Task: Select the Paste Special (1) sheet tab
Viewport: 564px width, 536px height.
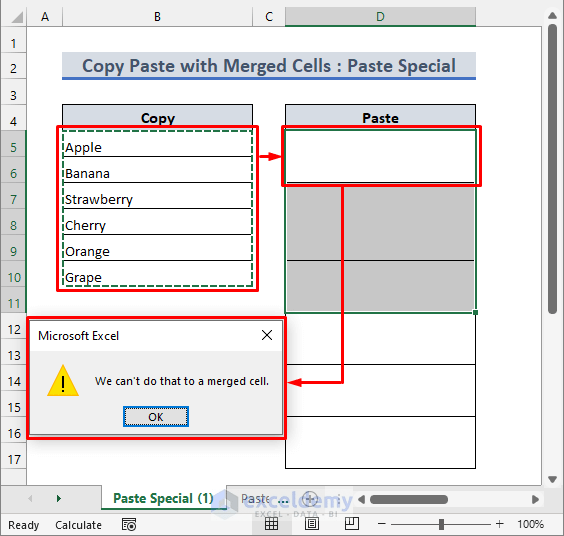Action: [x=163, y=498]
